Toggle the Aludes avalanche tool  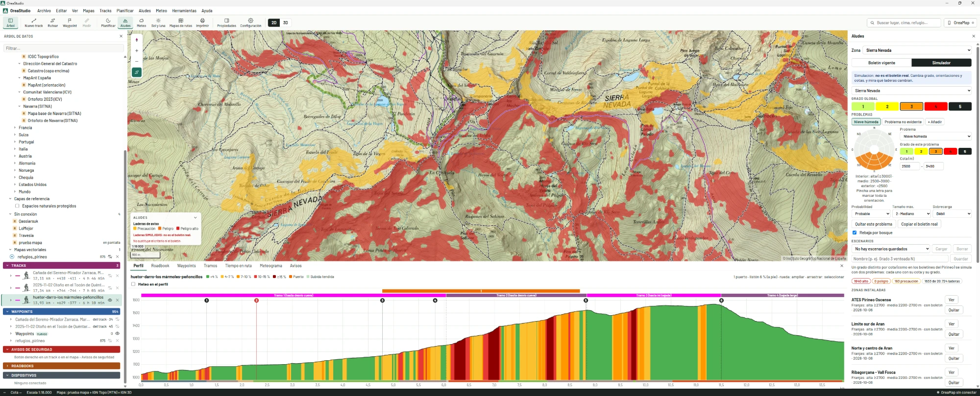tap(125, 23)
